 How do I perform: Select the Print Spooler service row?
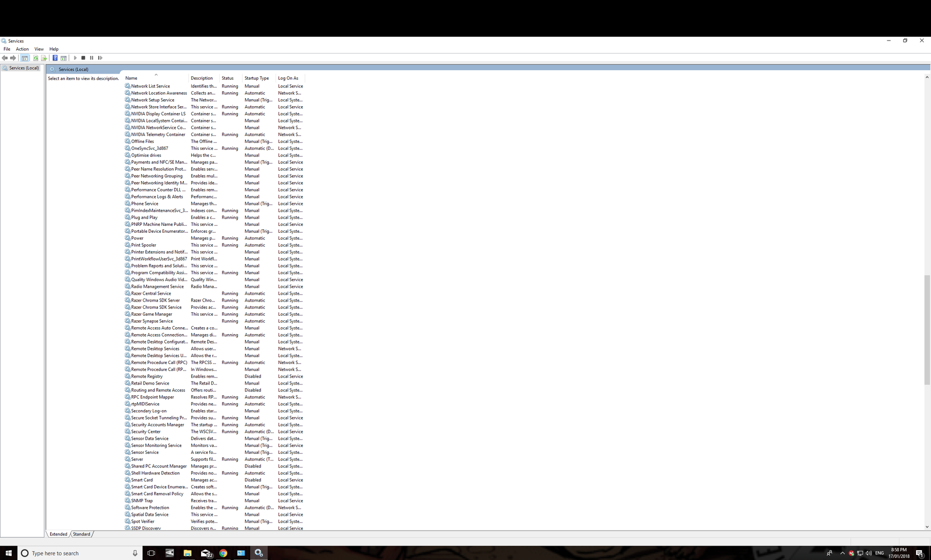coord(144,245)
